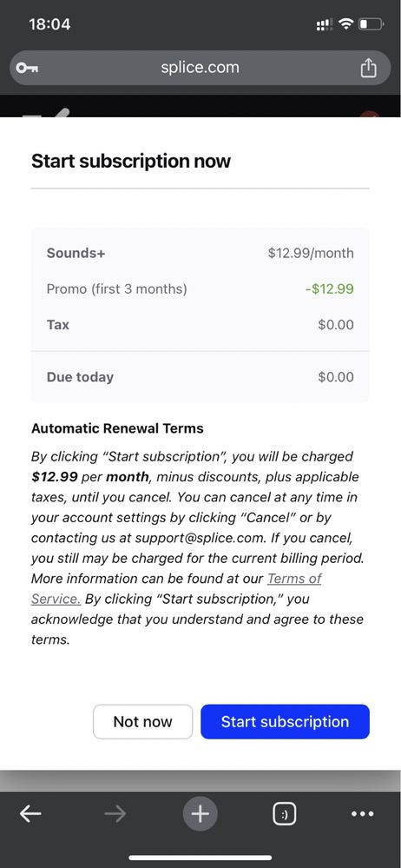Tap the Wi-Fi status icon
401x868 pixels.
tap(347, 24)
